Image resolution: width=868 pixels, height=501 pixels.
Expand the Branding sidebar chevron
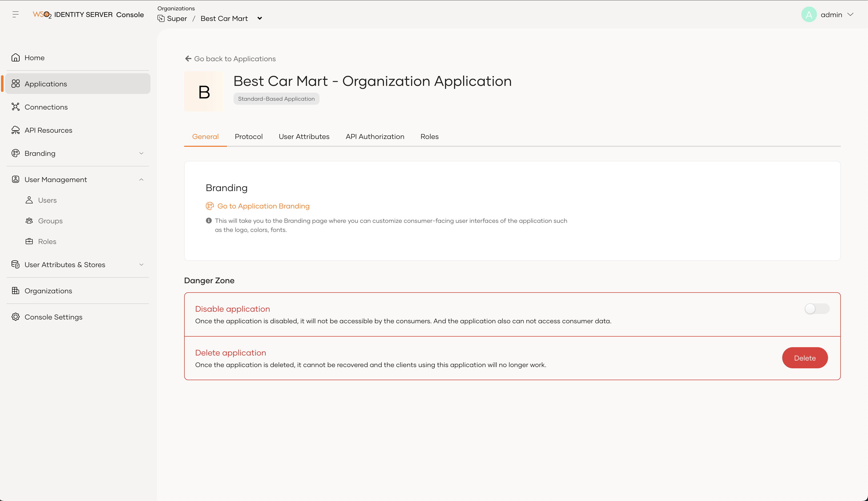coord(141,153)
